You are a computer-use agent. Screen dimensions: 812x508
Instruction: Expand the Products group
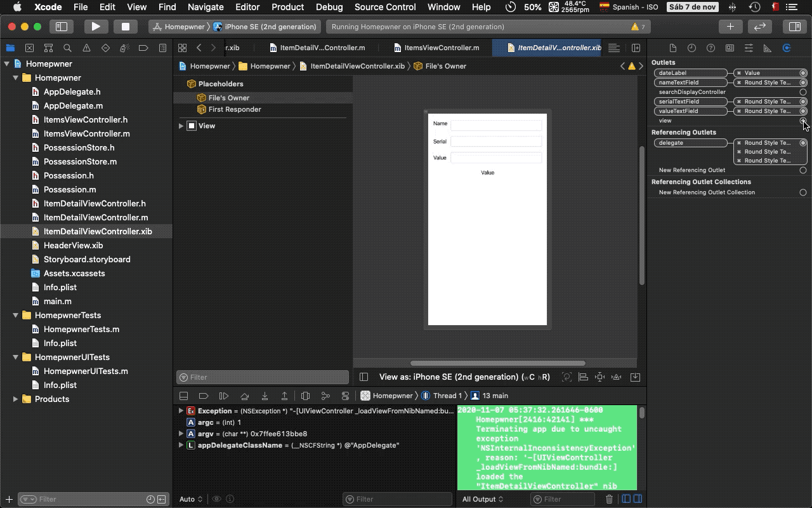tap(16, 399)
